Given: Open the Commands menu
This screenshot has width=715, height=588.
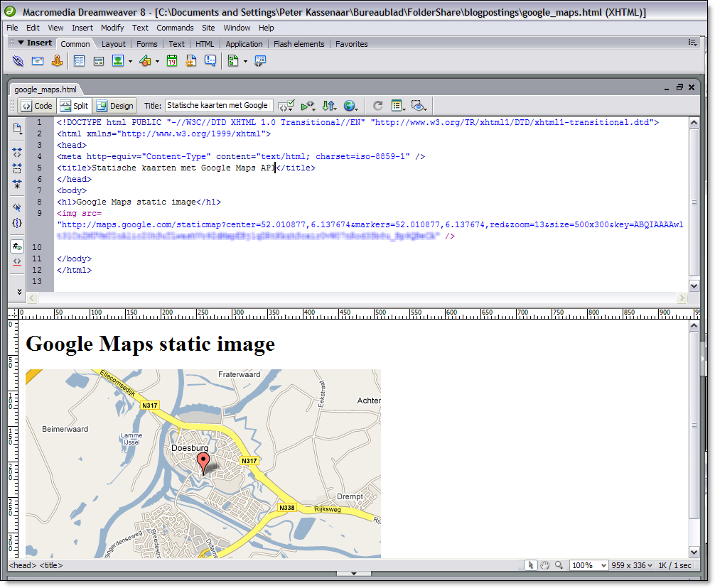Looking at the screenshot, I should click(175, 28).
